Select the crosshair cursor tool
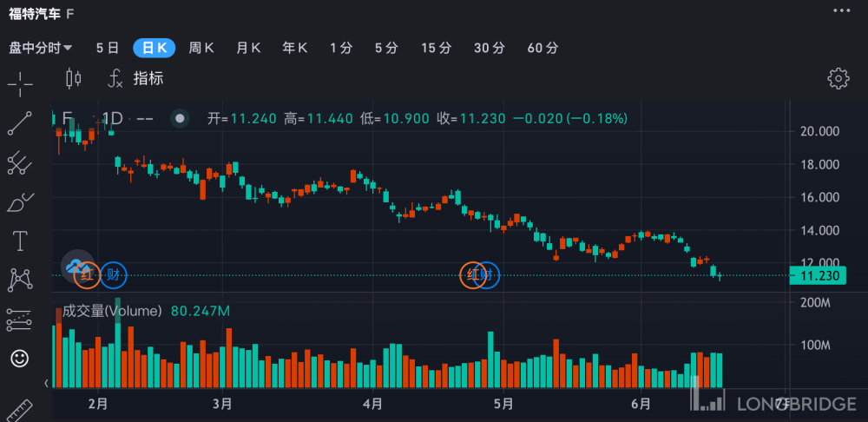868x422 pixels. (x=19, y=83)
